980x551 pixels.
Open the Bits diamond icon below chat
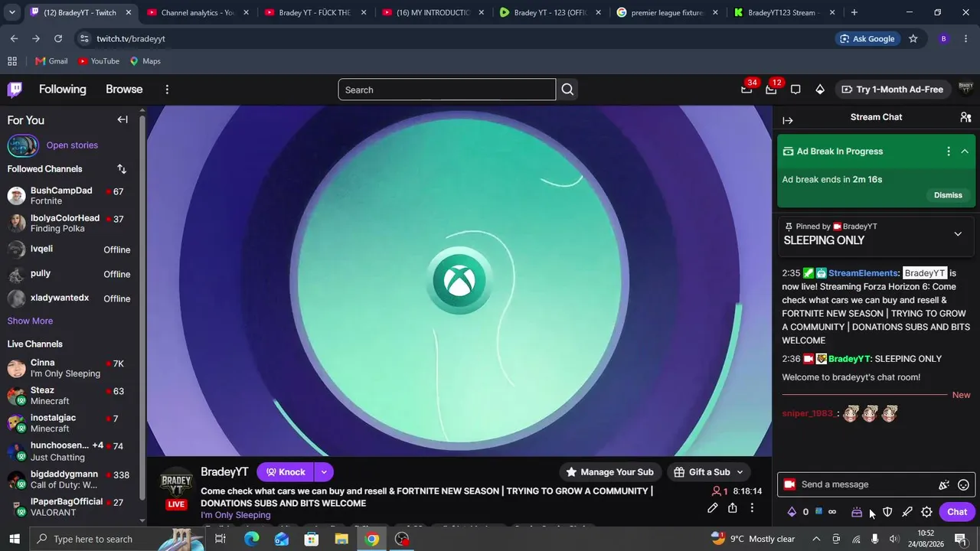[x=792, y=512]
